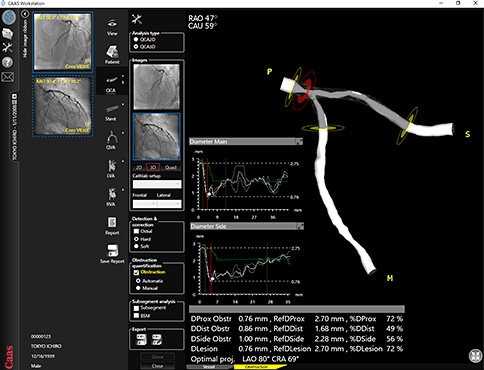484x370 pixels.
Task: Open the folder browser icon in left sidebar
Action: pos(8,33)
